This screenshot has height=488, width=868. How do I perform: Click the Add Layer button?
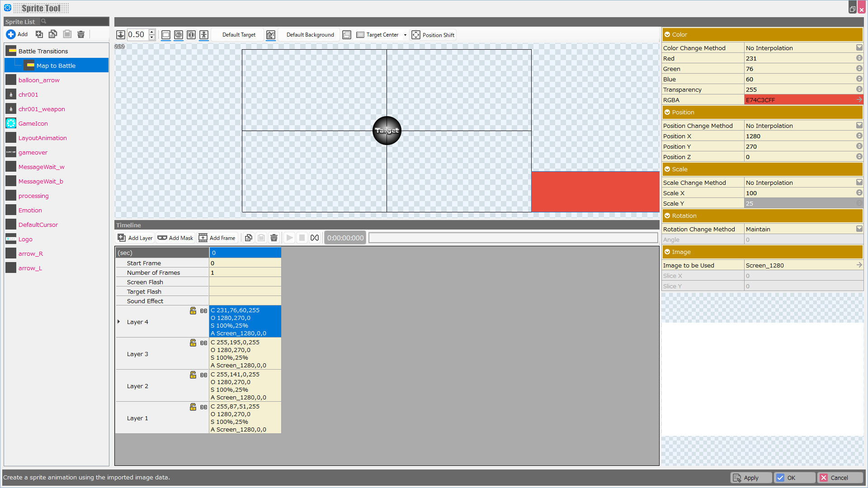[x=135, y=238]
